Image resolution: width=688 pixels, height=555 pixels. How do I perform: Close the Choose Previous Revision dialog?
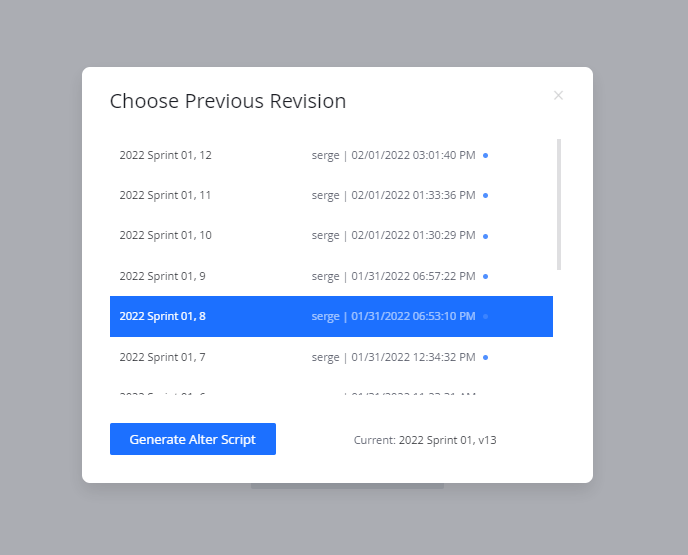point(558,96)
